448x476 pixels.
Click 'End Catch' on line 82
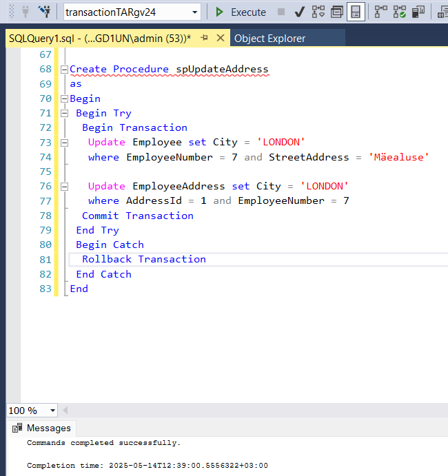pos(103,274)
